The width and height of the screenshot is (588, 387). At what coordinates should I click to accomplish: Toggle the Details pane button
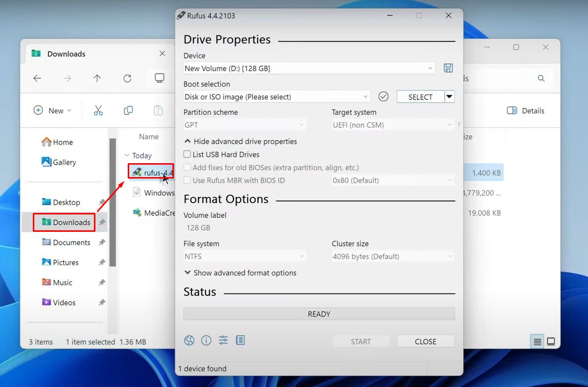click(525, 111)
